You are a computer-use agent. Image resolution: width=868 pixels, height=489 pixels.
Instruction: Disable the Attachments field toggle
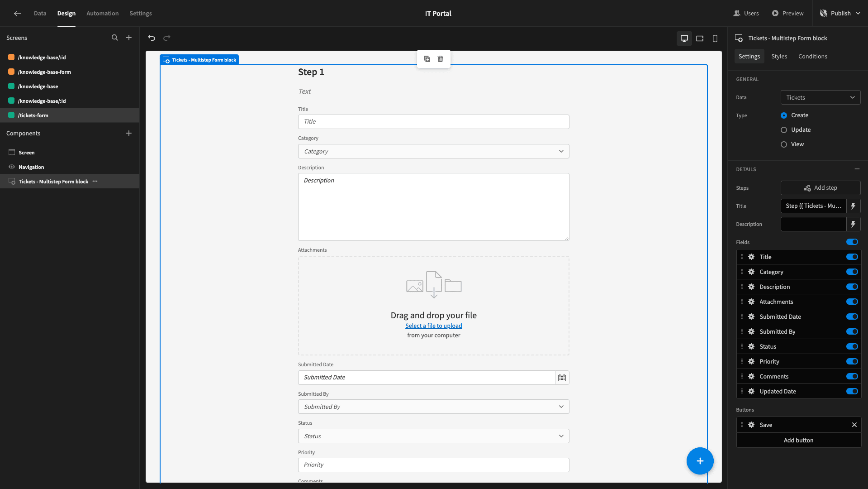pyautogui.click(x=852, y=302)
